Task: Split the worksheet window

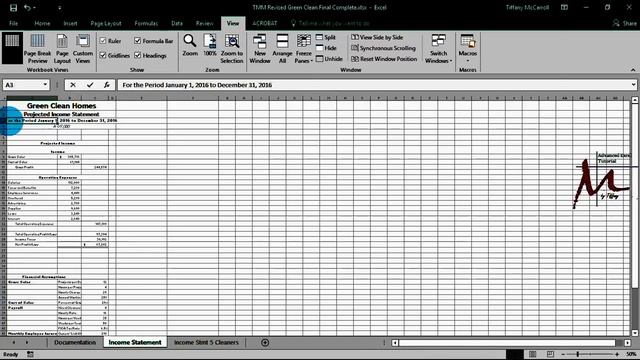Action: click(326, 37)
